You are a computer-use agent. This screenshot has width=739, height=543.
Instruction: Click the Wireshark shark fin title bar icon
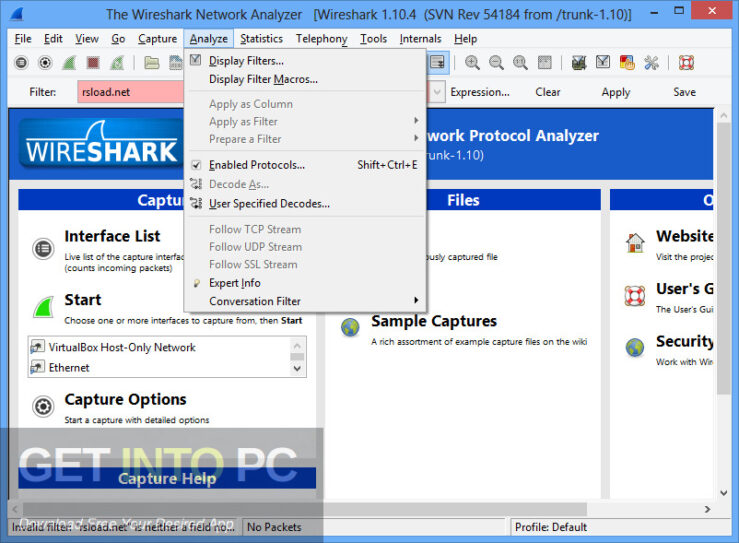pyautogui.click(x=16, y=14)
